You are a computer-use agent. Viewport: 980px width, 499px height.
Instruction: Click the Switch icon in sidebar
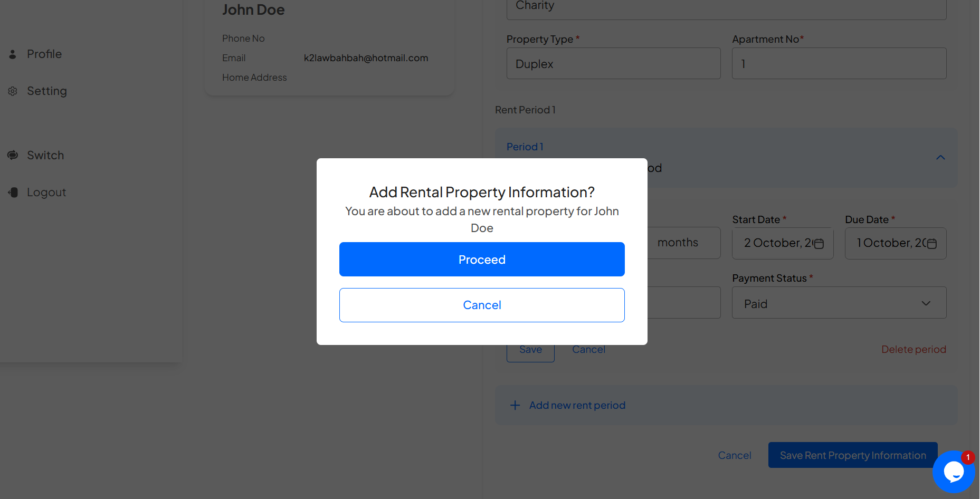click(13, 155)
